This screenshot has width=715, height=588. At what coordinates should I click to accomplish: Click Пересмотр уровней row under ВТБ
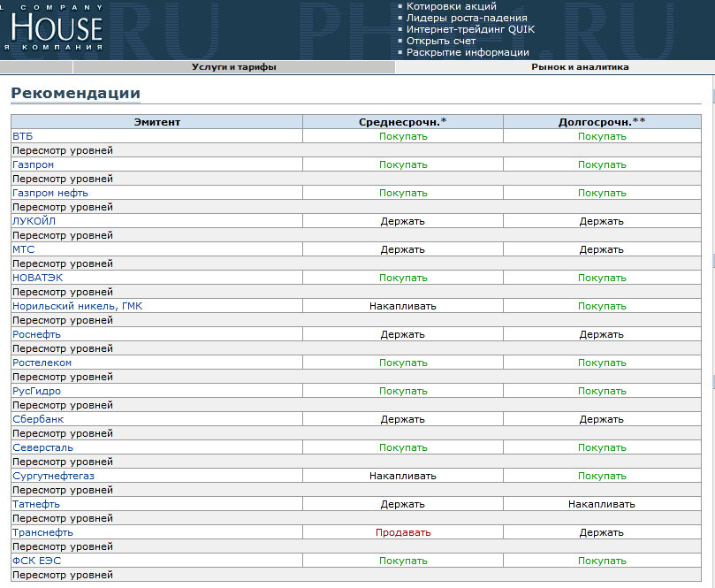click(356, 150)
